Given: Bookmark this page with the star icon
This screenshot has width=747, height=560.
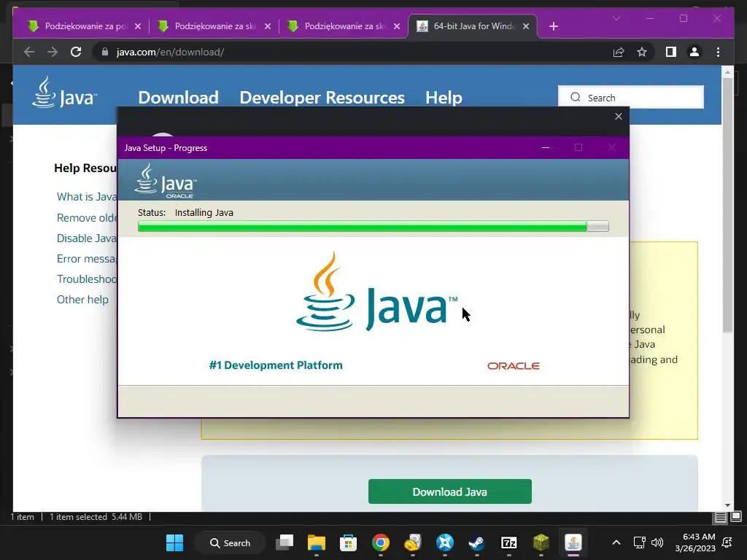Looking at the screenshot, I should click(x=642, y=52).
